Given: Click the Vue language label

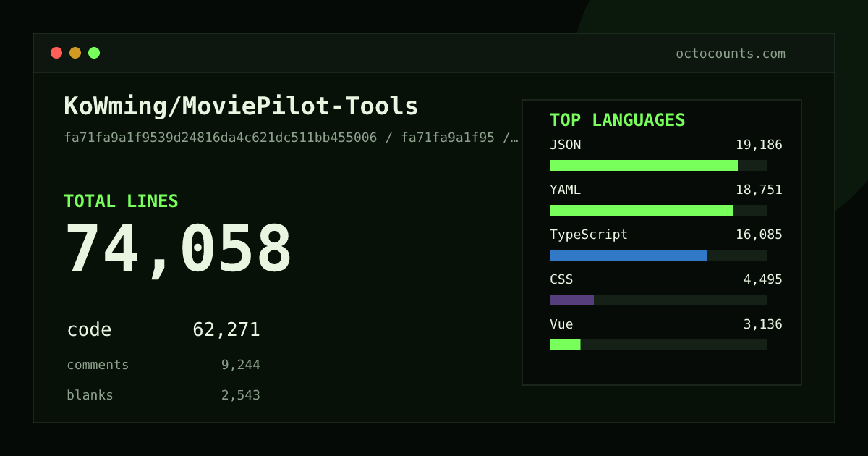Looking at the screenshot, I should click(561, 324).
